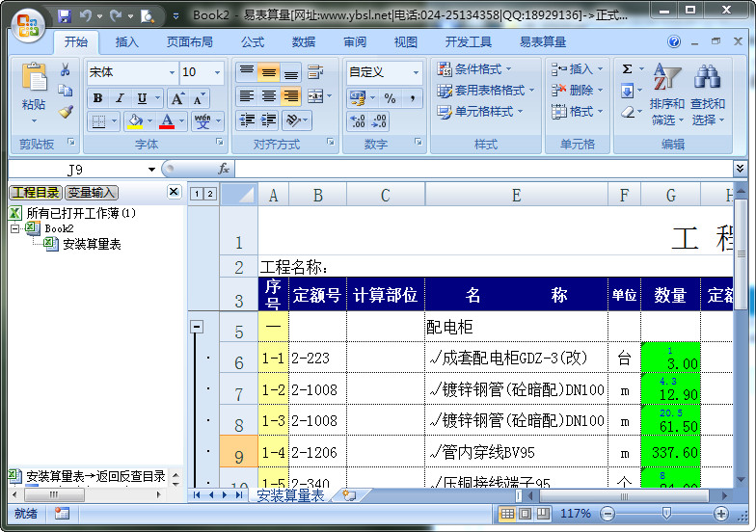Click the AutoSum sigma icon
Screen dimensions: 756x532
pos(627,69)
